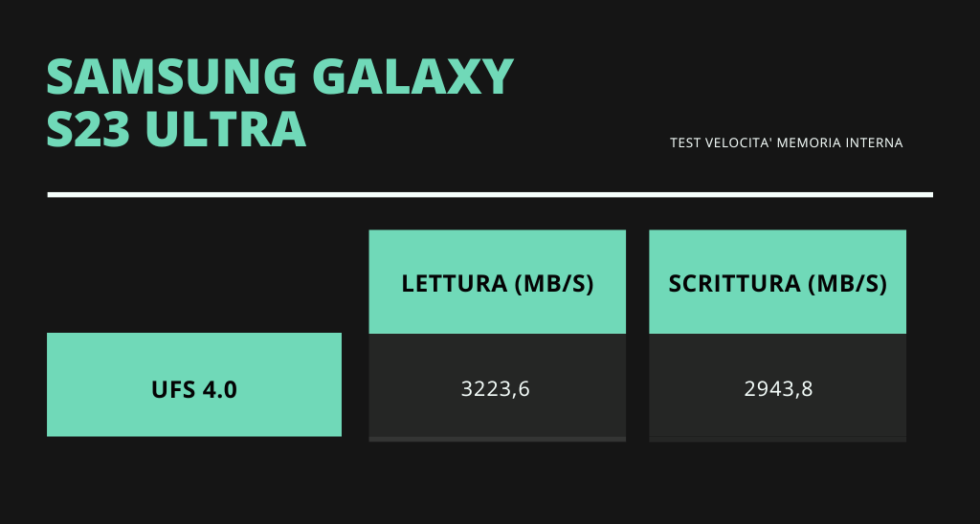Select the UFS 4.0 row label
Viewport: 980px width, 524px height.
click(x=194, y=390)
